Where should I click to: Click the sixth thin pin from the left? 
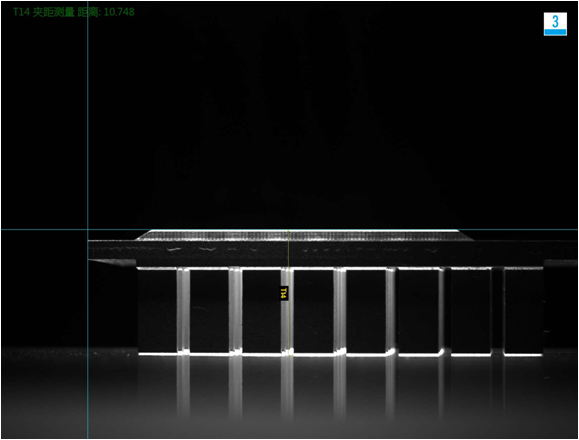[x=441, y=310]
